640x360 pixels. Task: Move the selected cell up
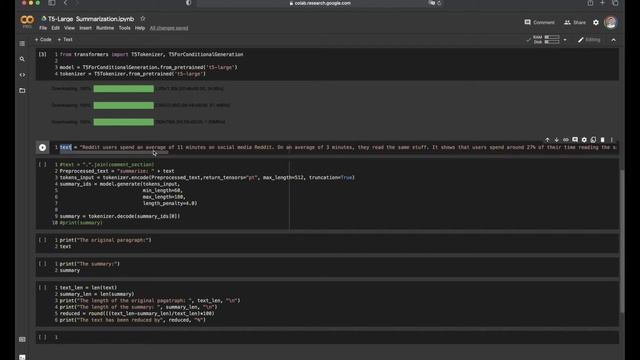pyautogui.click(x=547, y=140)
